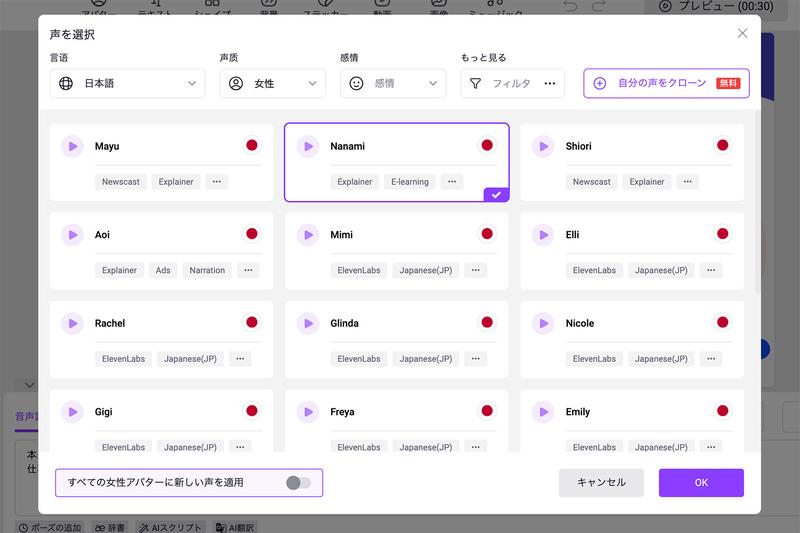The height and width of the screenshot is (533, 800).
Task: Play the Shiori voice sample
Action: 543,146
